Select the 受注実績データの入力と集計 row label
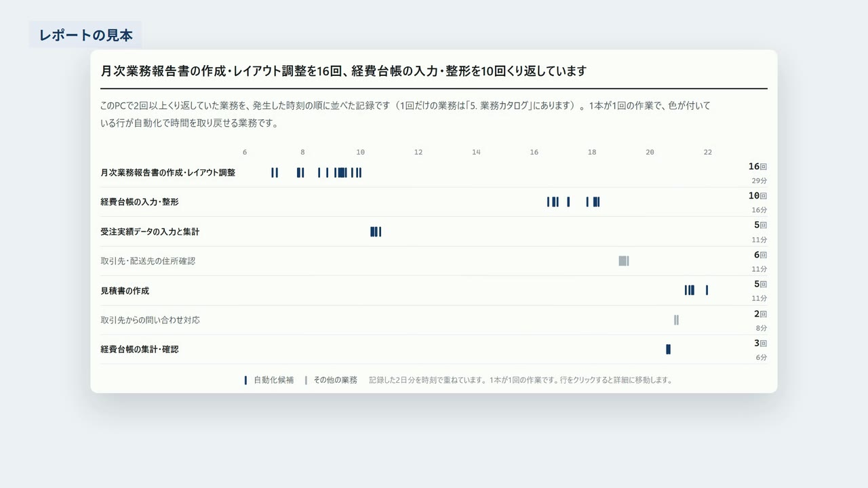 [x=150, y=232]
